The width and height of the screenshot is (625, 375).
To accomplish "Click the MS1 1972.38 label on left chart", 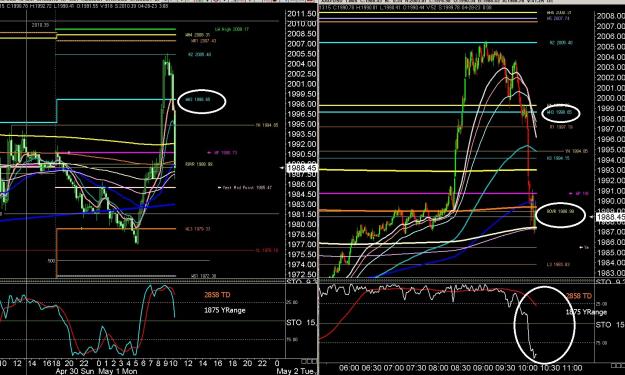I will (x=203, y=276).
